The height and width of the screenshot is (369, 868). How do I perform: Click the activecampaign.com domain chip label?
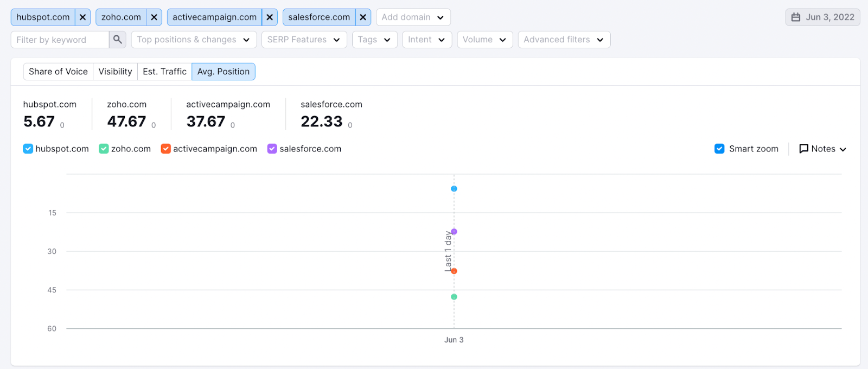coord(214,17)
